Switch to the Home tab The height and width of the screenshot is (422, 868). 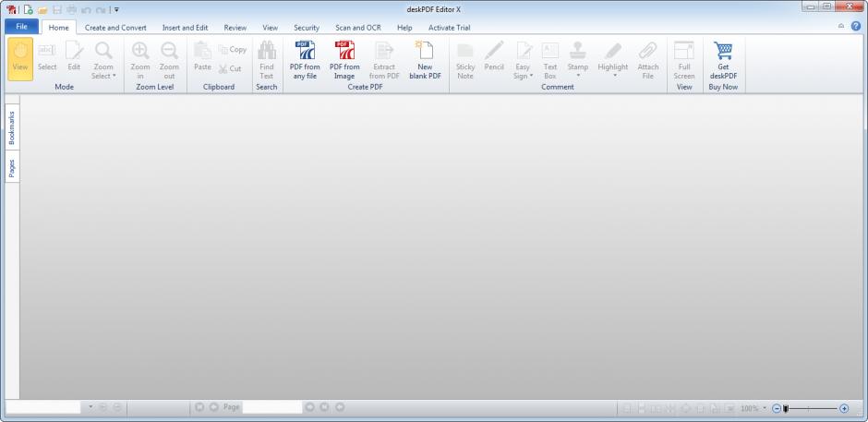click(x=59, y=27)
